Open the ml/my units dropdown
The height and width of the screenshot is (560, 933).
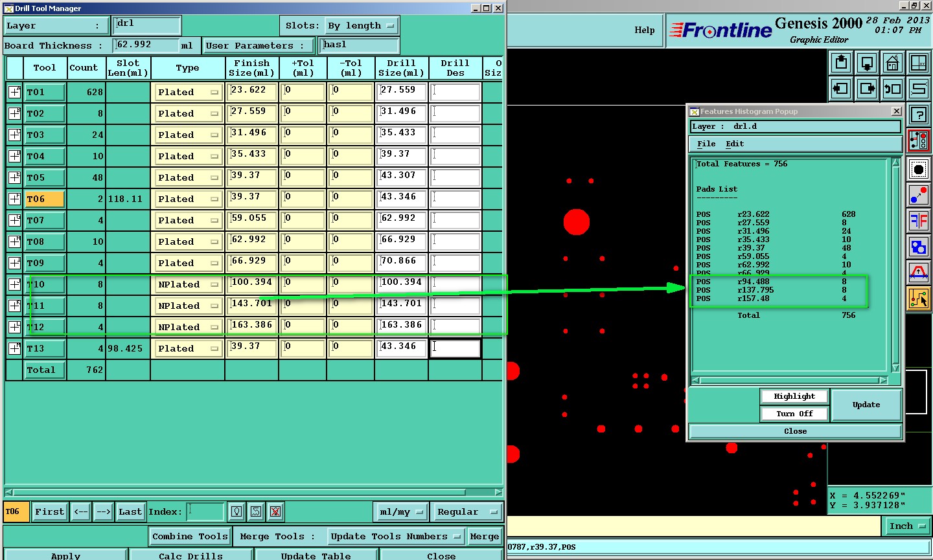coord(400,511)
